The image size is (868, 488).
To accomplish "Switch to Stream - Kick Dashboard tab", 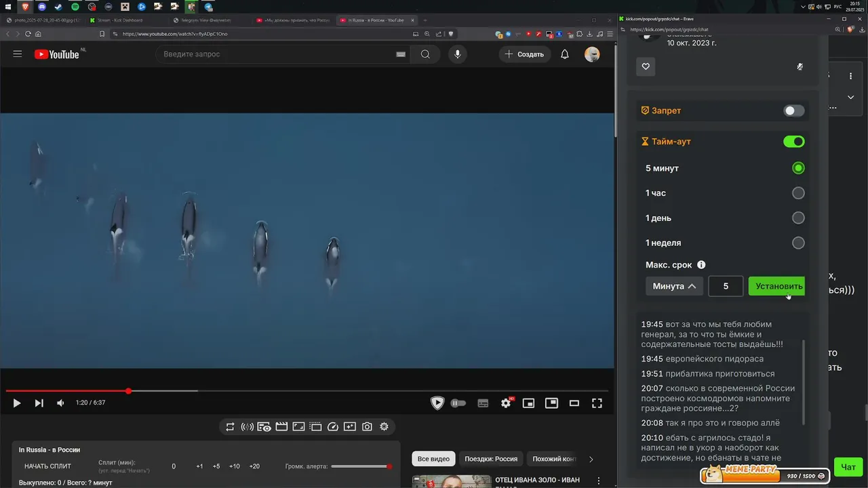I will click(x=121, y=20).
